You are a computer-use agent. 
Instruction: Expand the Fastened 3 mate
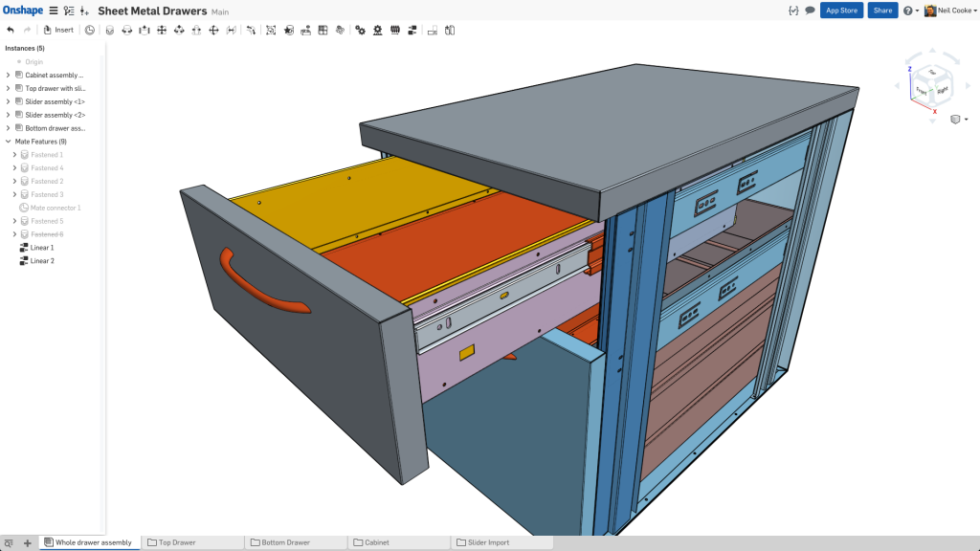coord(14,194)
